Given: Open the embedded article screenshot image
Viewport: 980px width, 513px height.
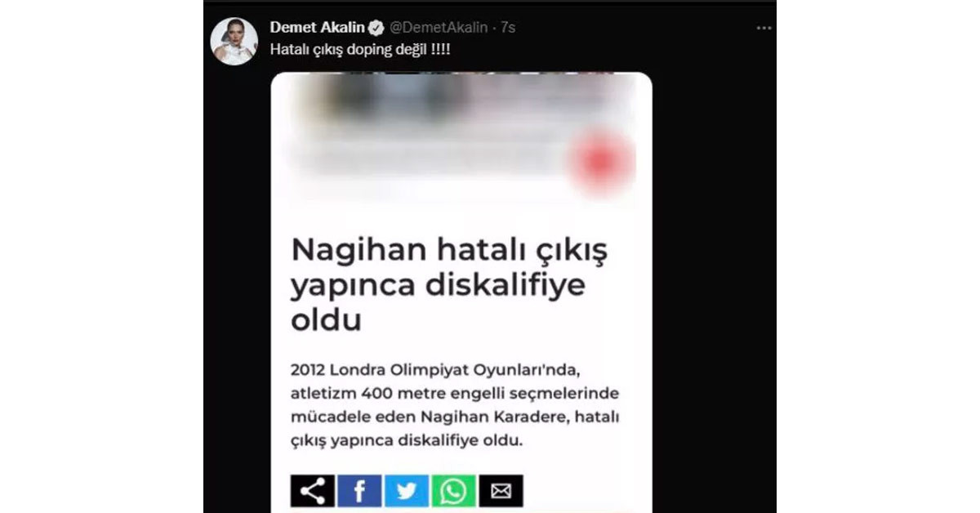Looking at the screenshot, I should [x=461, y=292].
